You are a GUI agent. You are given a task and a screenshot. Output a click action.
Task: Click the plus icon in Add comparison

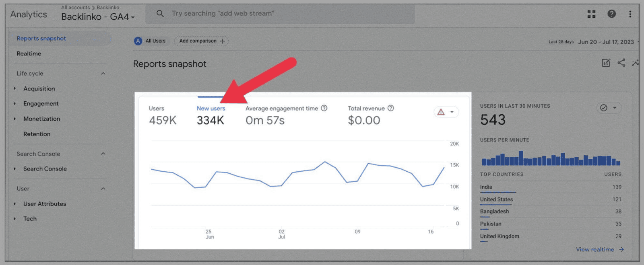pyautogui.click(x=222, y=41)
